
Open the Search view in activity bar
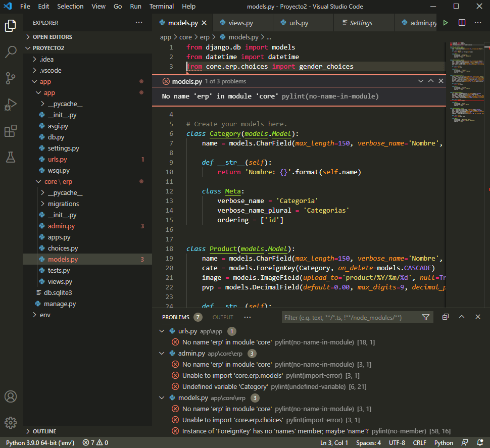11,52
